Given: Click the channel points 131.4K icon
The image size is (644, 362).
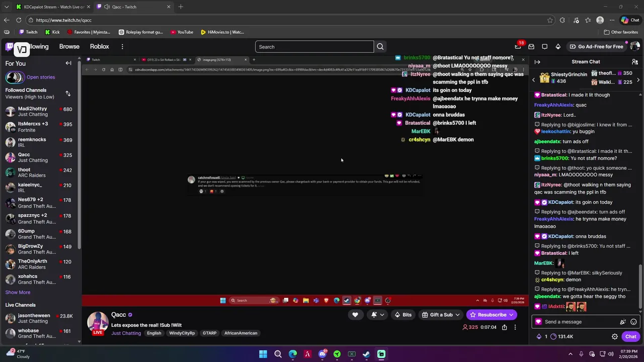Looking at the screenshot, I should tap(561, 336).
